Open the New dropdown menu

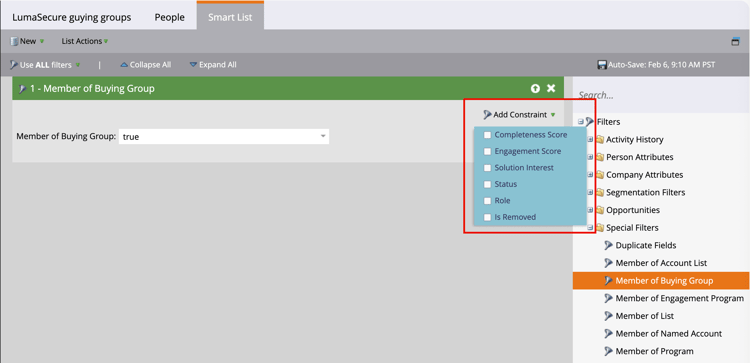pyautogui.click(x=28, y=41)
